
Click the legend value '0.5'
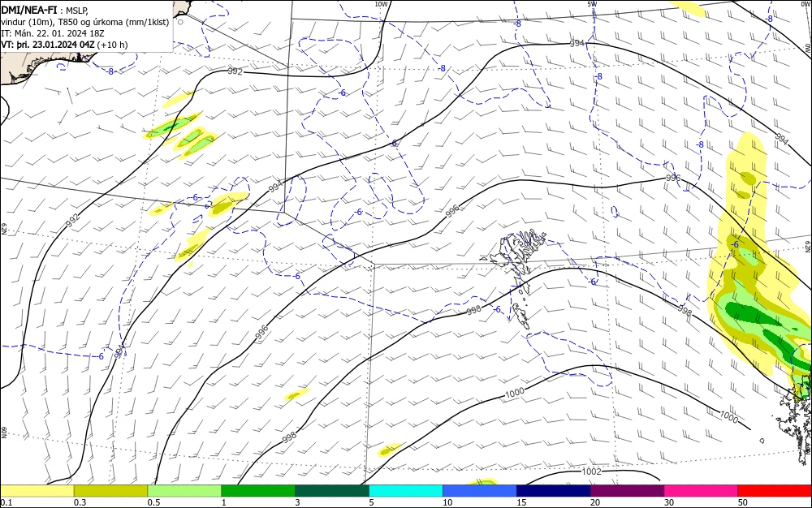pos(153,502)
